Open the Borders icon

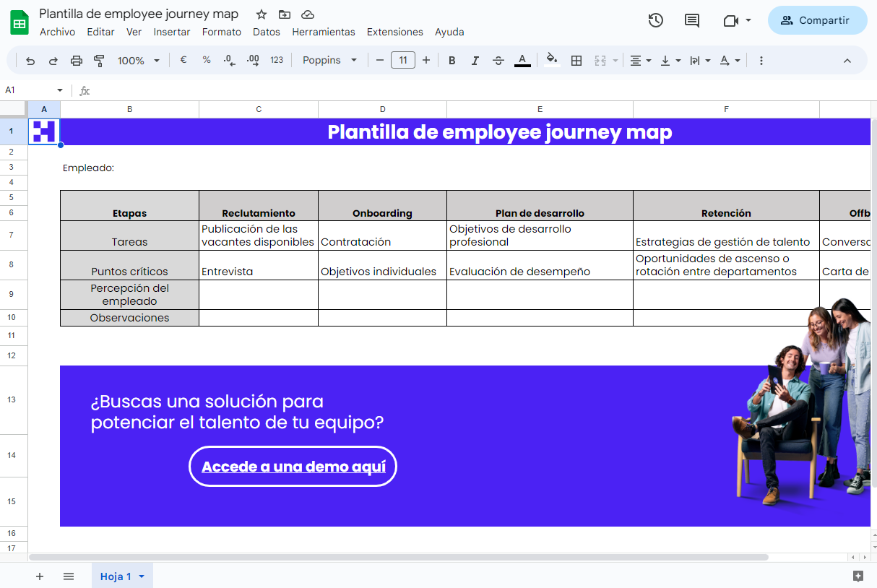[576, 60]
